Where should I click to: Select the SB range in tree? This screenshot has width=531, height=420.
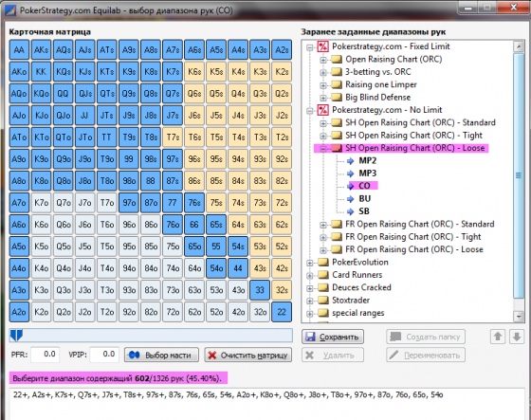coord(364,211)
